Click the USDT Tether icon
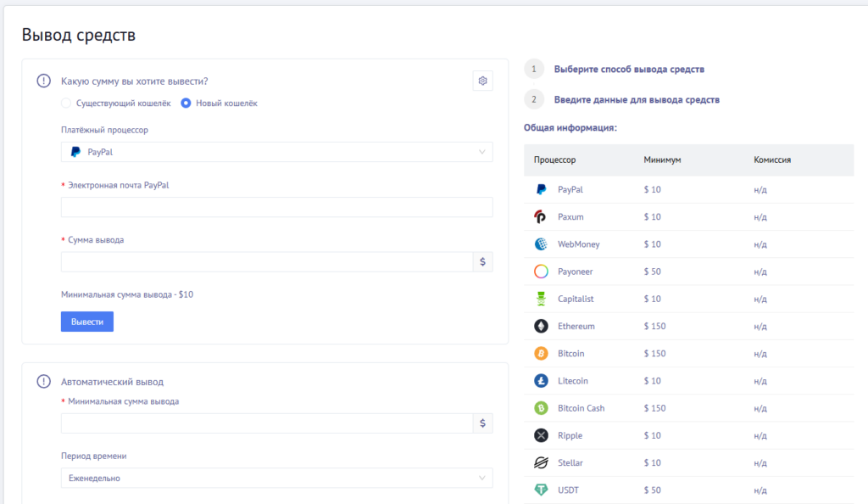The width and height of the screenshot is (868, 504). [x=541, y=490]
